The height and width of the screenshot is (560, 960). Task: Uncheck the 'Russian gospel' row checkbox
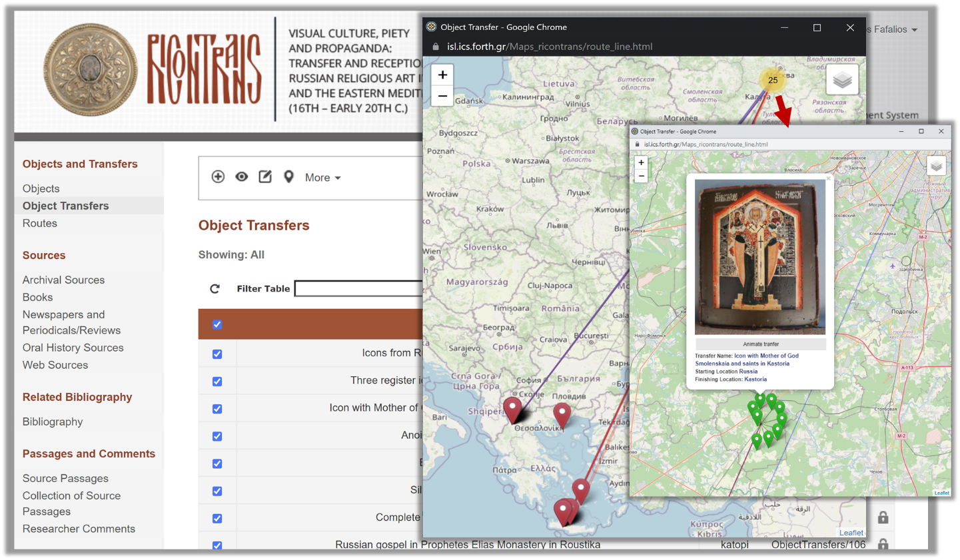click(217, 545)
